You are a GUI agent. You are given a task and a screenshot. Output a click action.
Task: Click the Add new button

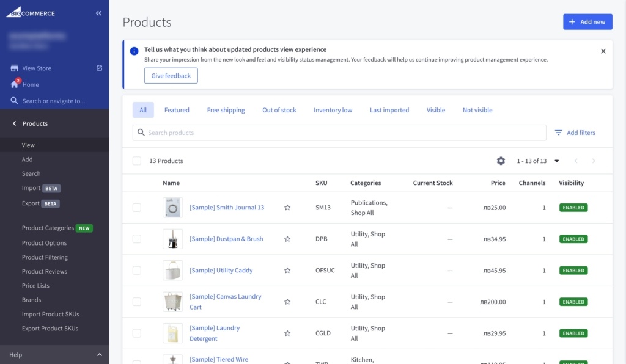[587, 21]
